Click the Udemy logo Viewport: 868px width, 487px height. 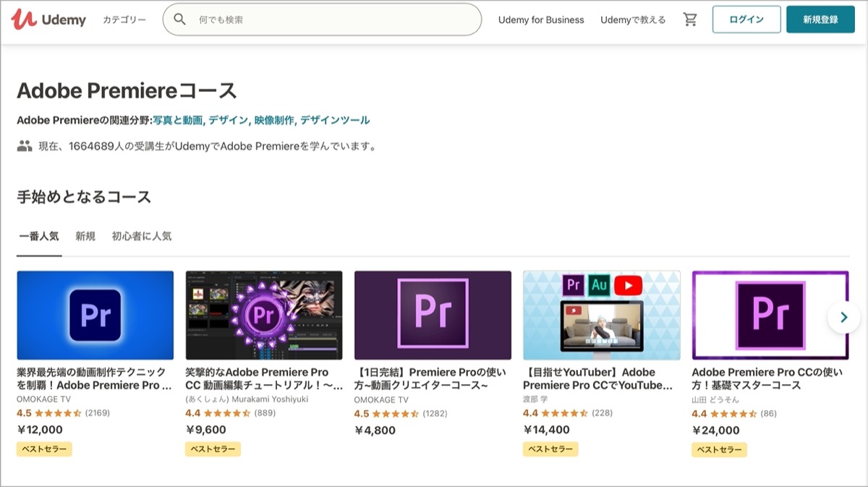pos(48,20)
